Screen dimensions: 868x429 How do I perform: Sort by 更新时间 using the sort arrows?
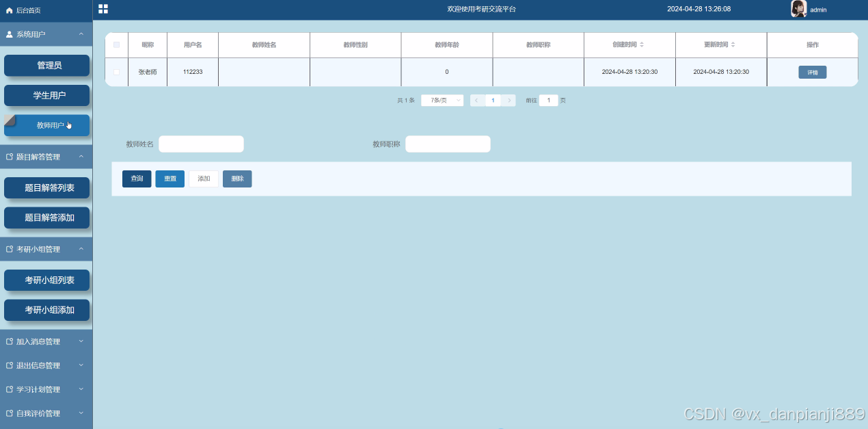(733, 44)
